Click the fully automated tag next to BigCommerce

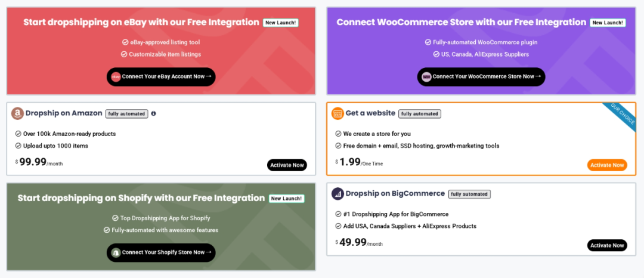[x=469, y=194]
